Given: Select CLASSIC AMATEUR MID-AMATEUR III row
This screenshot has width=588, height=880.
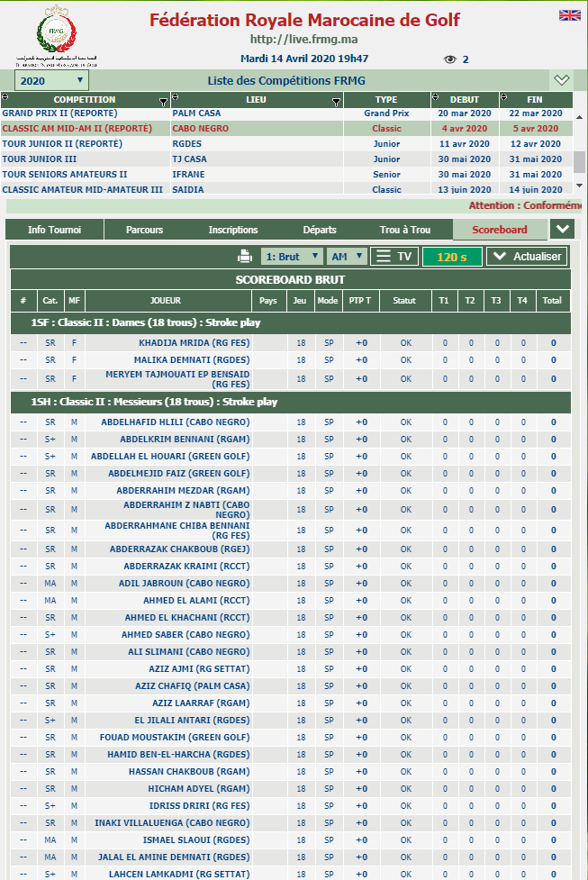Looking at the screenshot, I should point(286,189).
